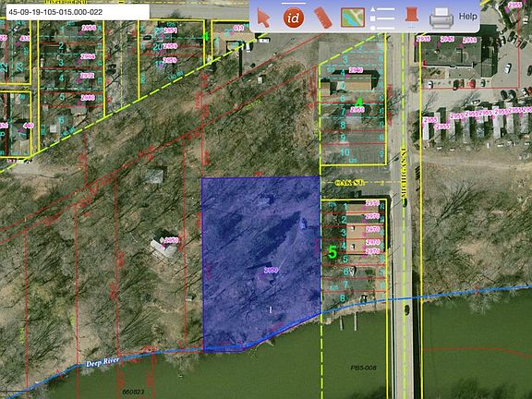Screen dimensions: 532x399
Task: Click the green block number 4
Action: (x=358, y=103)
